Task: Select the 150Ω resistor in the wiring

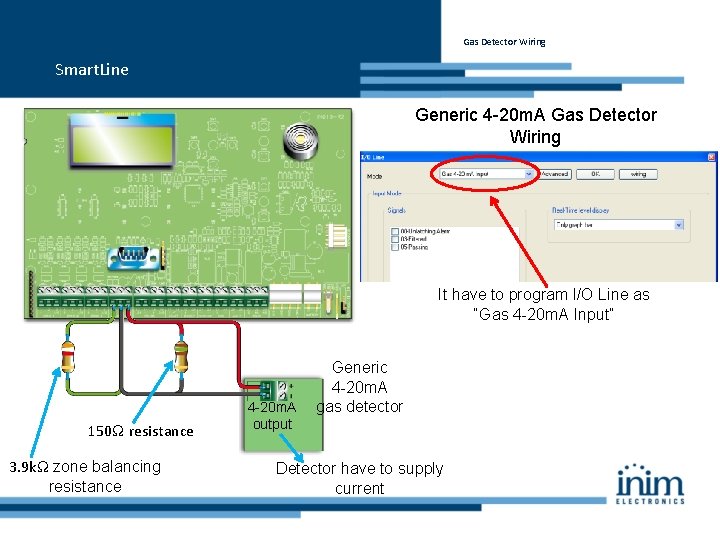Action: [x=181, y=356]
